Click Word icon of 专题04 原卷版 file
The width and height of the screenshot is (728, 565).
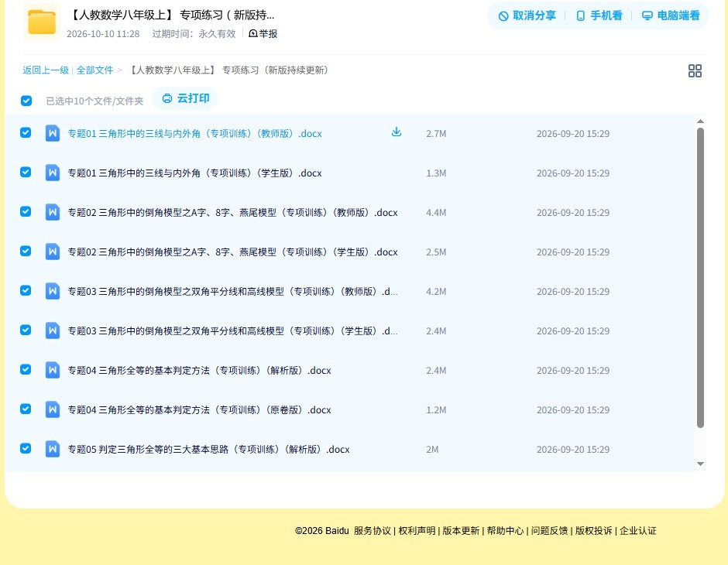click(x=53, y=409)
